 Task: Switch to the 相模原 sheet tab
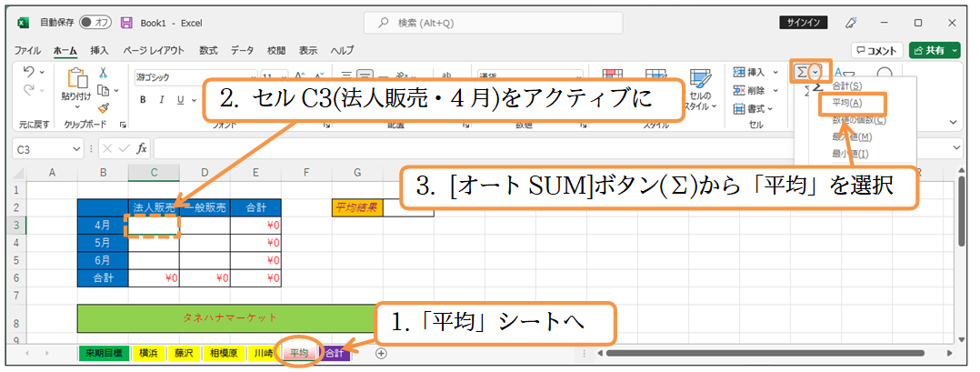click(224, 353)
